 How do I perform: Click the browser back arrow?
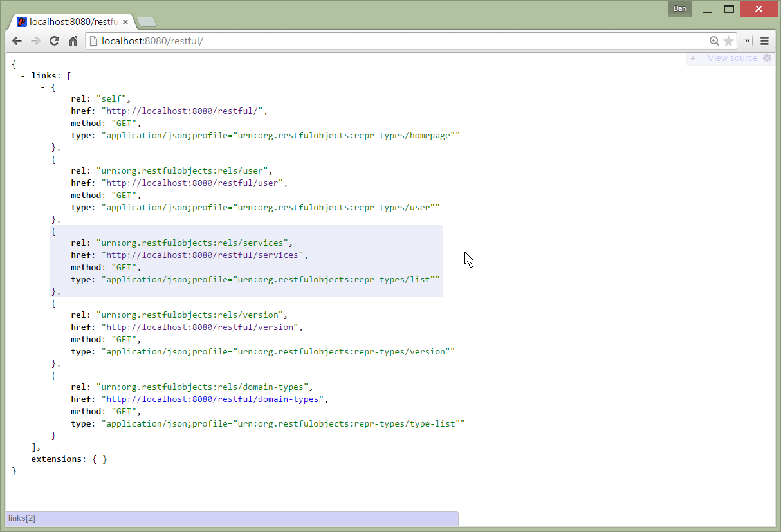pos(17,41)
